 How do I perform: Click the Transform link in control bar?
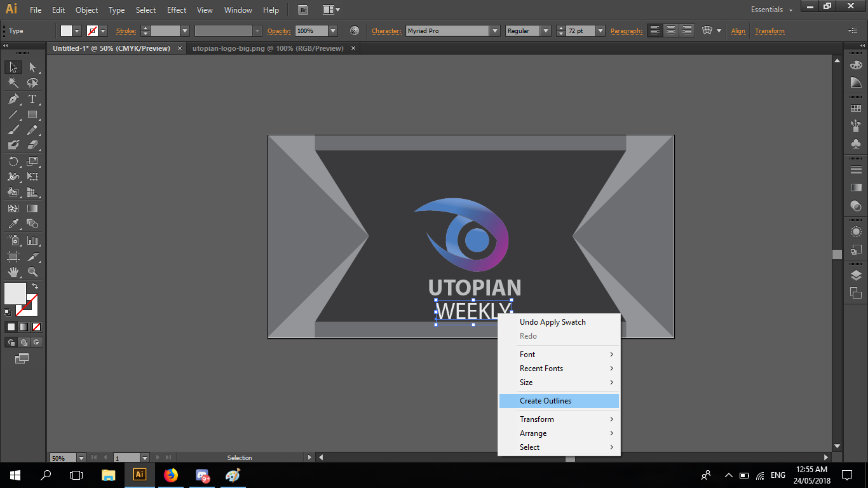770,30
